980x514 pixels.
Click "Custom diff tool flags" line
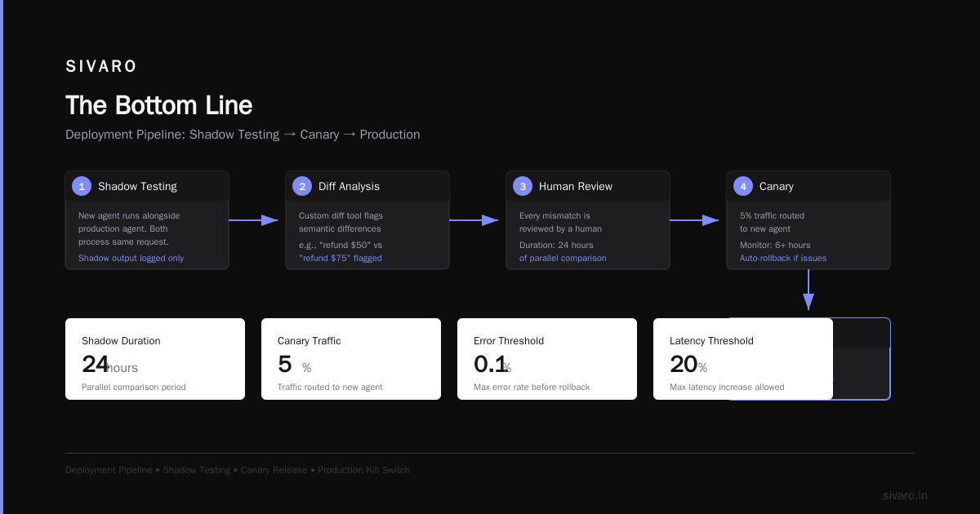341,215
